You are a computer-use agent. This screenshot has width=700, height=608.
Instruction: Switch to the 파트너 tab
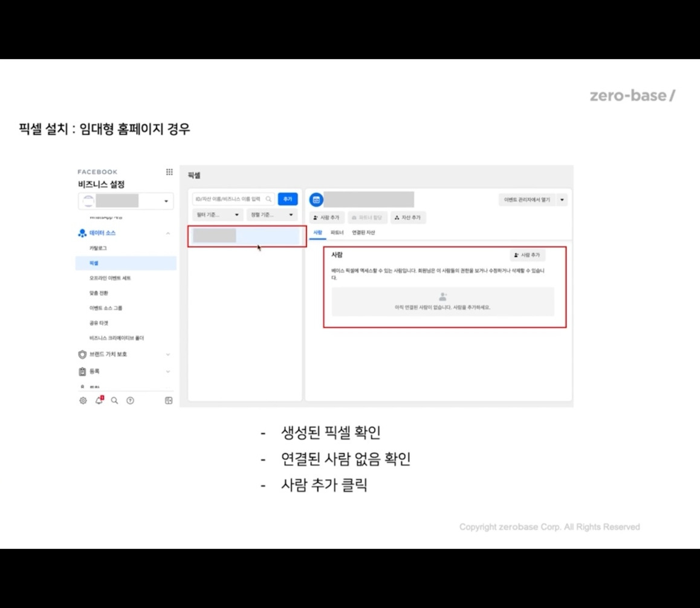click(x=337, y=233)
